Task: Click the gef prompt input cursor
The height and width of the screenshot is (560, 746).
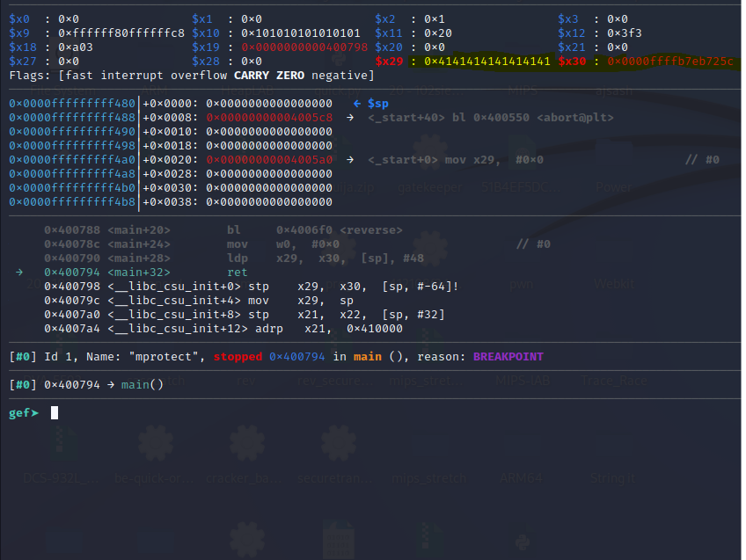Action: [x=55, y=412]
